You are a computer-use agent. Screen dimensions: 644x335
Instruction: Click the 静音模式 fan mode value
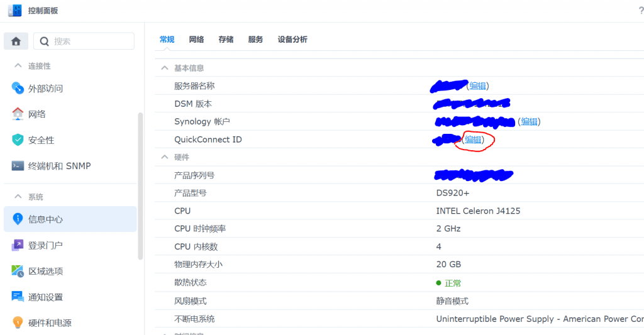452,301
